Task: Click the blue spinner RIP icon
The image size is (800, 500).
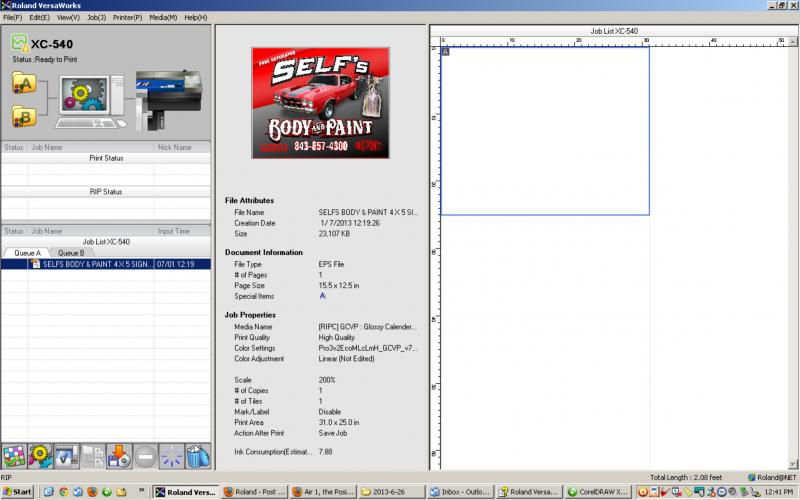Action: pos(171,456)
